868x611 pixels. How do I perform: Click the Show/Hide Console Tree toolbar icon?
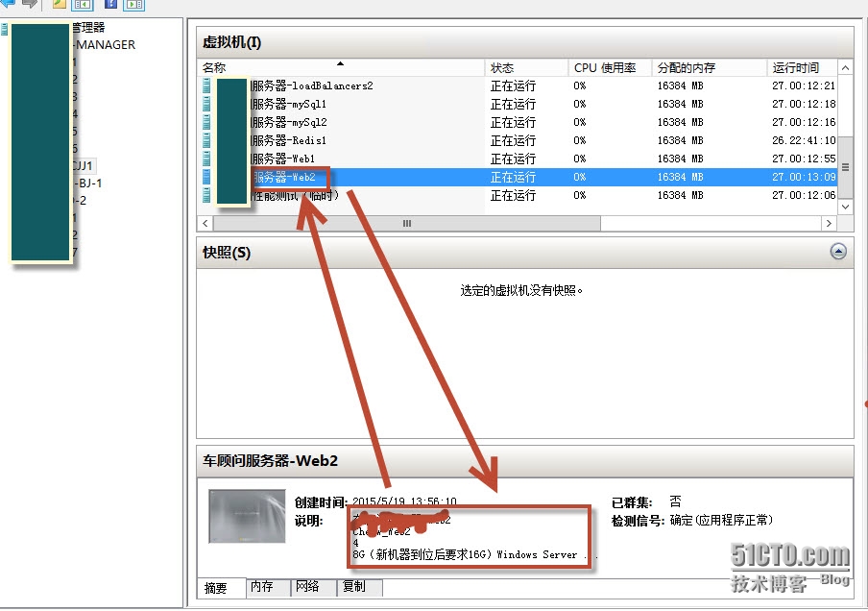(x=83, y=5)
